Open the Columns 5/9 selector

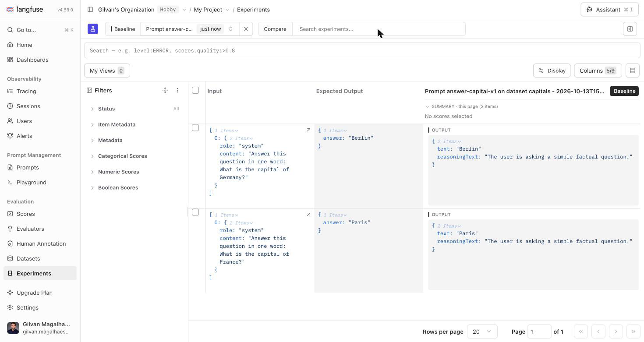pos(598,71)
